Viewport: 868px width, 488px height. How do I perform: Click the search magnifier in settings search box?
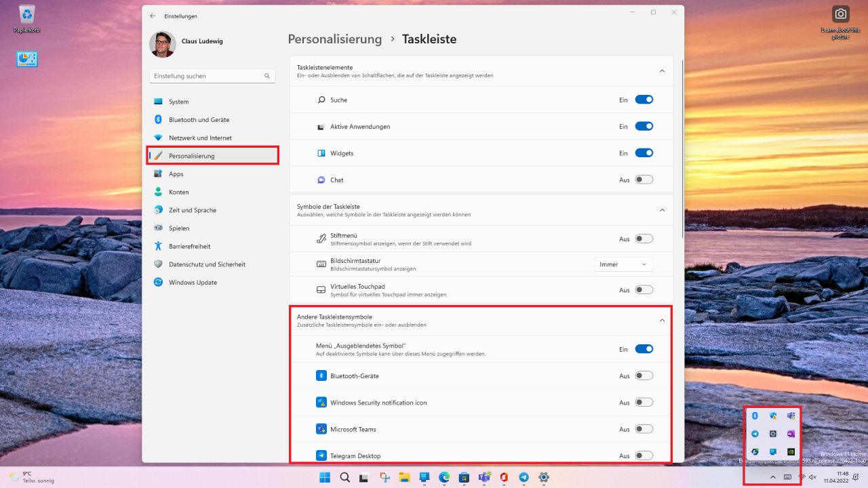click(x=268, y=76)
